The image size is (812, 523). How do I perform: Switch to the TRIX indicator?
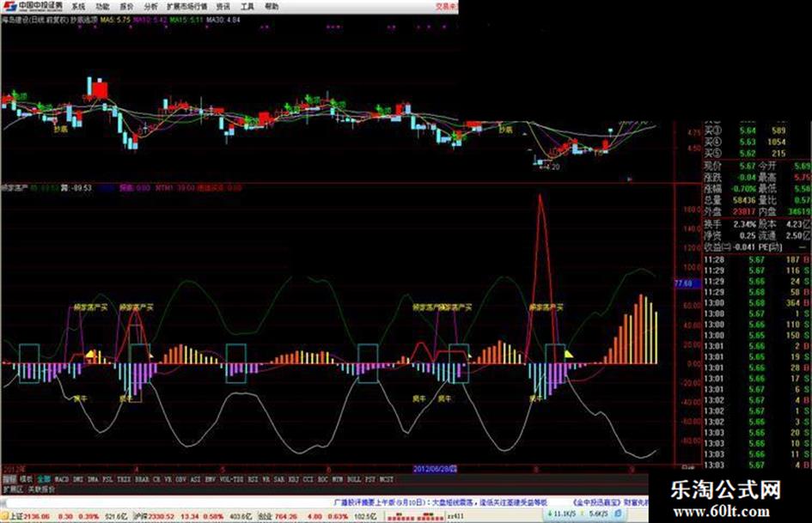(125, 479)
